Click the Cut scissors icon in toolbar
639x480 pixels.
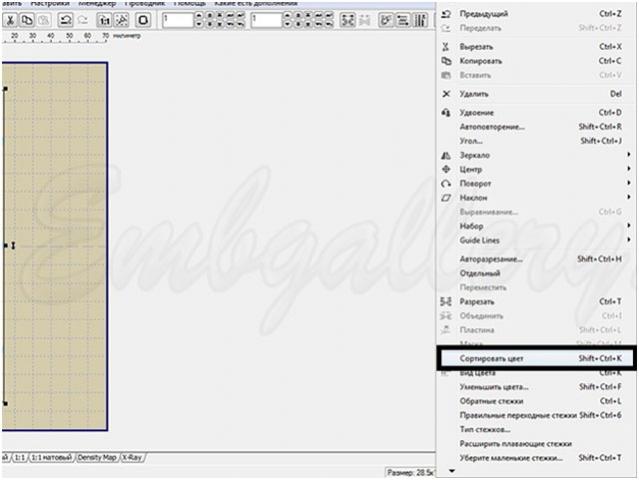click(x=10, y=20)
